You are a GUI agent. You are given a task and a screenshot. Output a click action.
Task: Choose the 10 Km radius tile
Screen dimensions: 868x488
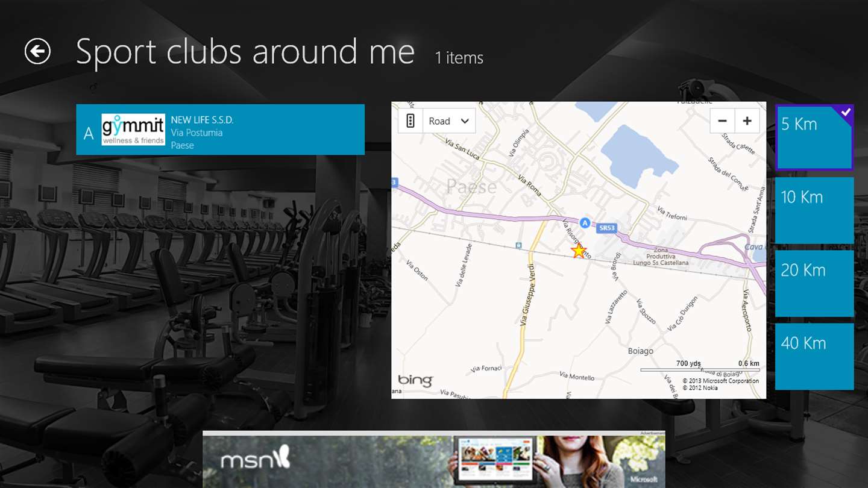814,210
